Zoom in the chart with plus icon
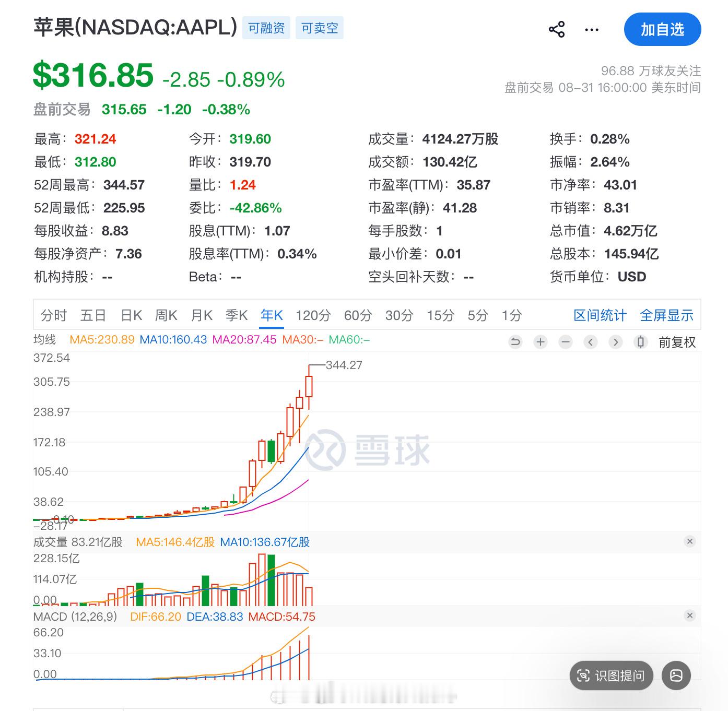Viewport: 728px width, 711px height. point(541,342)
